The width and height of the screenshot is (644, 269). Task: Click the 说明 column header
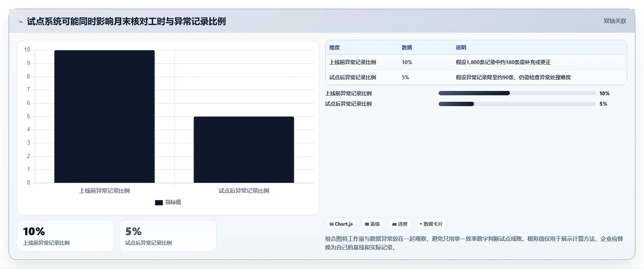pos(461,48)
